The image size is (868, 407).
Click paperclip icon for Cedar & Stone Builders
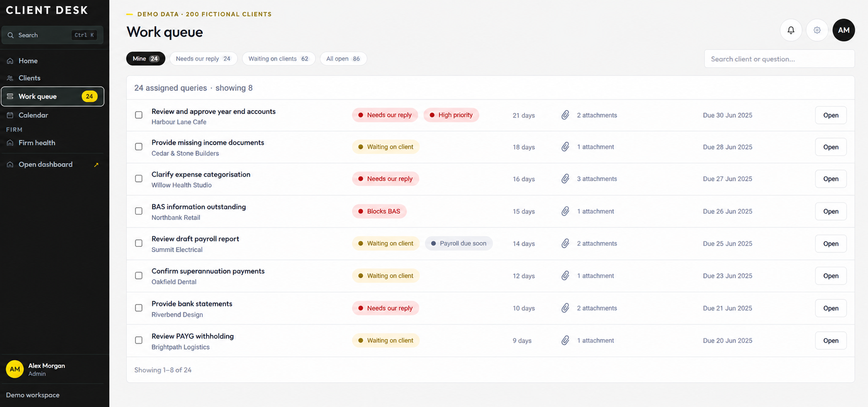point(565,147)
